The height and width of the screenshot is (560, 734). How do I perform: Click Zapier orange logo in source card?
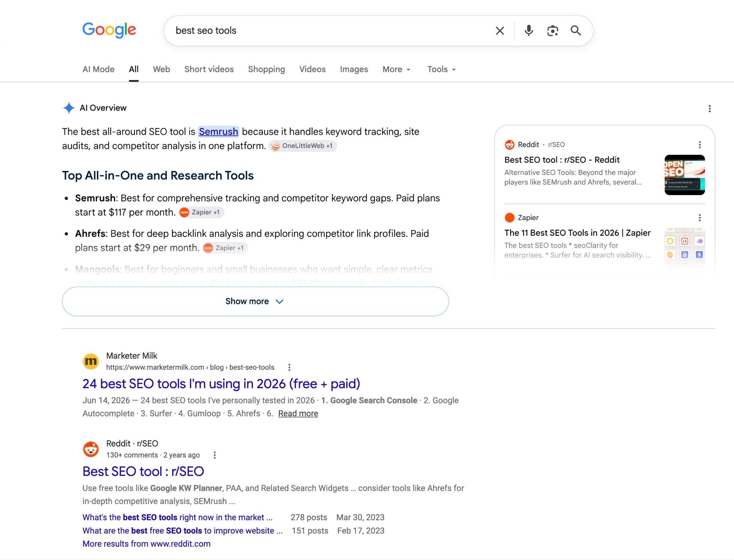coord(509,217)
